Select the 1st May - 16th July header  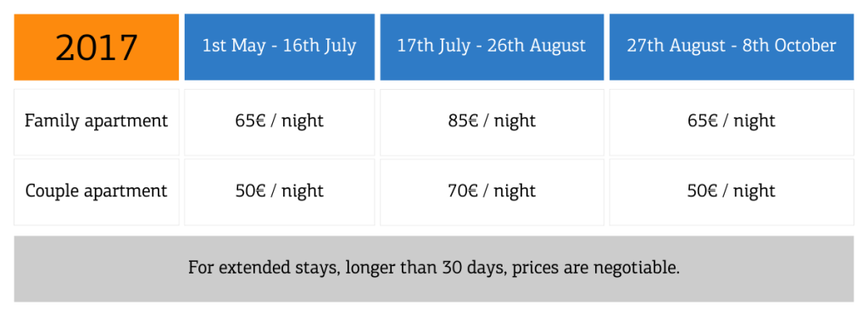point(279,47)
